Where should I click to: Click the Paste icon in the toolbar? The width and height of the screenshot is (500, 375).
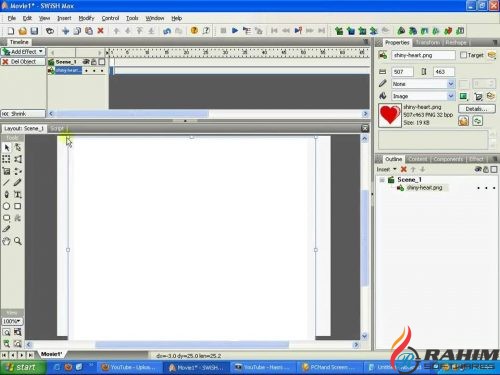89,31
